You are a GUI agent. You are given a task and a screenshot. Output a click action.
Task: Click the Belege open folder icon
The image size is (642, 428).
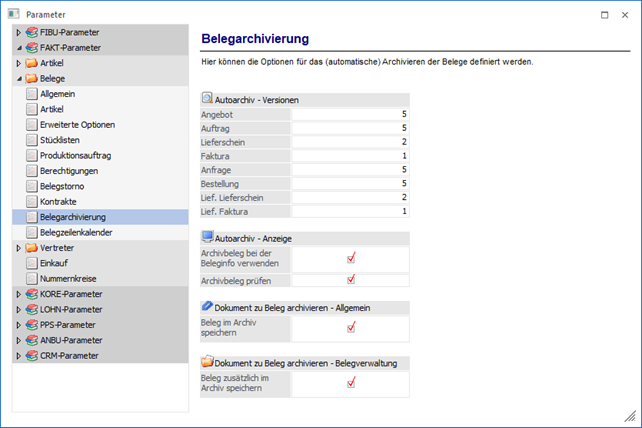click(x=31, y=78)
